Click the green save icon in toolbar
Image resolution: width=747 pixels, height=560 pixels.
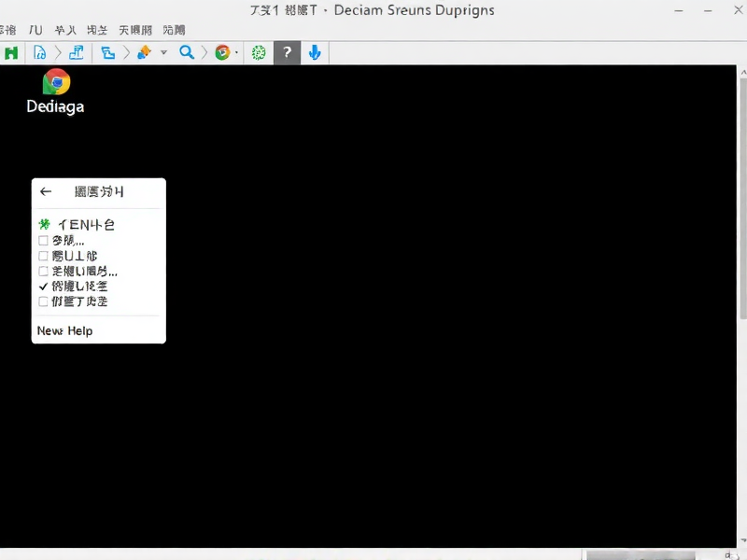[10, 53]
